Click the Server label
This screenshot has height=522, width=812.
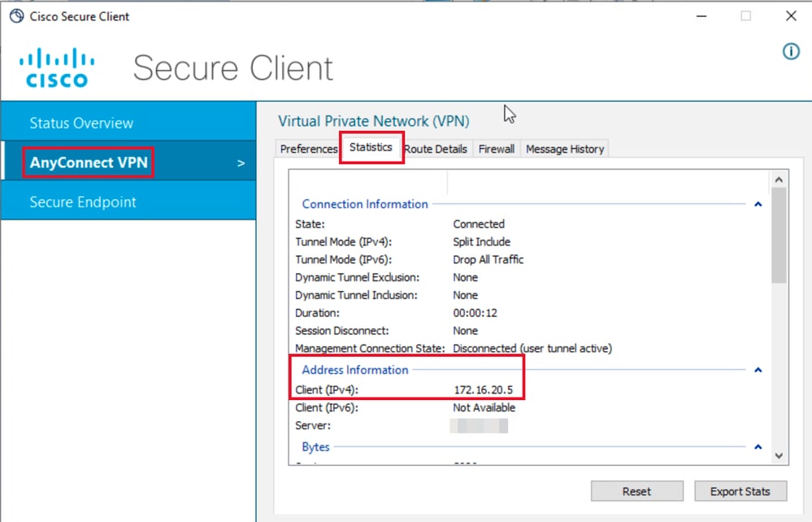coord(313,425)
